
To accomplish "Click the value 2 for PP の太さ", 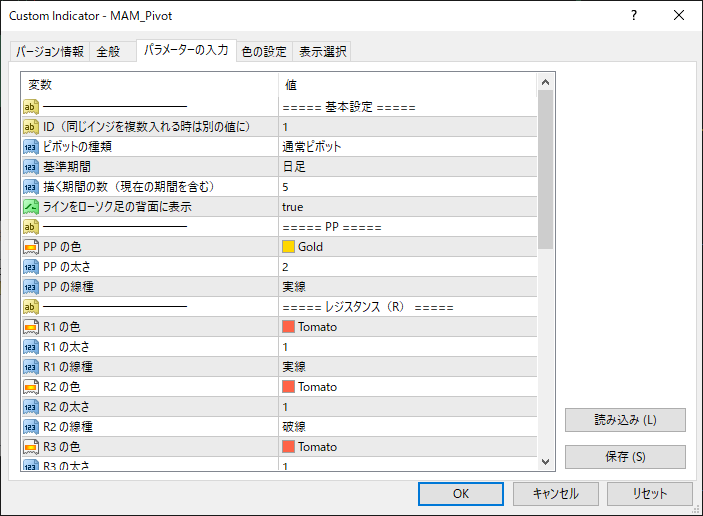I will [408, 267].
